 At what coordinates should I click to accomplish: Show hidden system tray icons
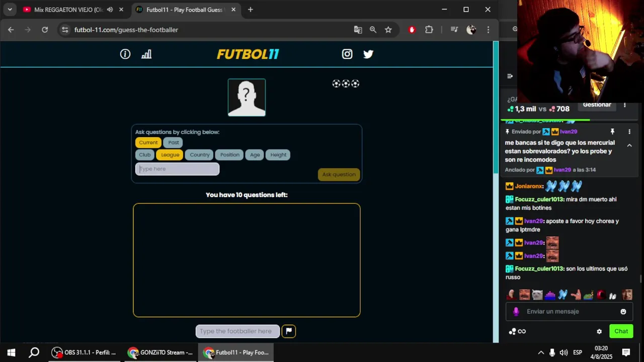pyautogui.click(x=541, y=352)
